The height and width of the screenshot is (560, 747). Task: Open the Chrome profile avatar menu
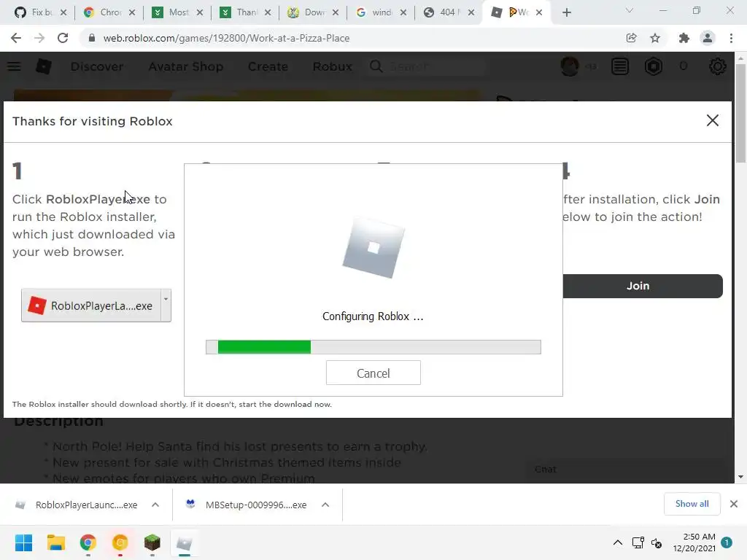(x=708, y=38)
